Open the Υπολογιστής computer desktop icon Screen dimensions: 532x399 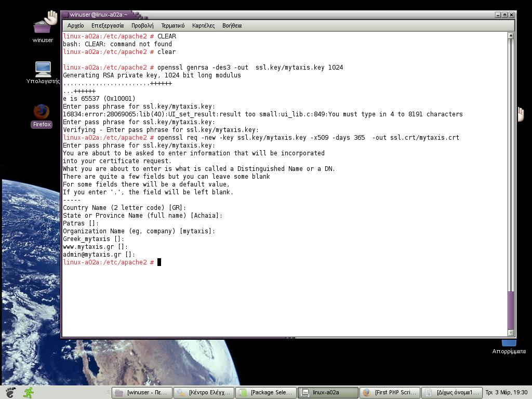[x=43, y=73]
